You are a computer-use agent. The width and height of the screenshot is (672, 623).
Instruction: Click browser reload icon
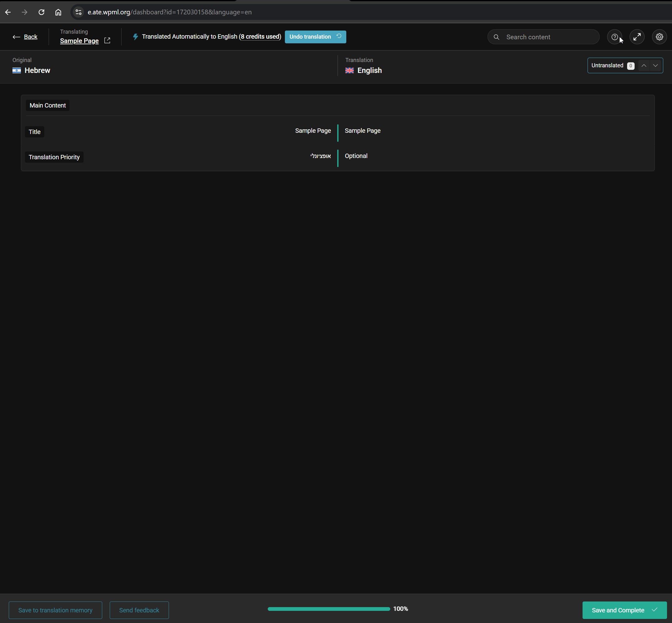41,12
